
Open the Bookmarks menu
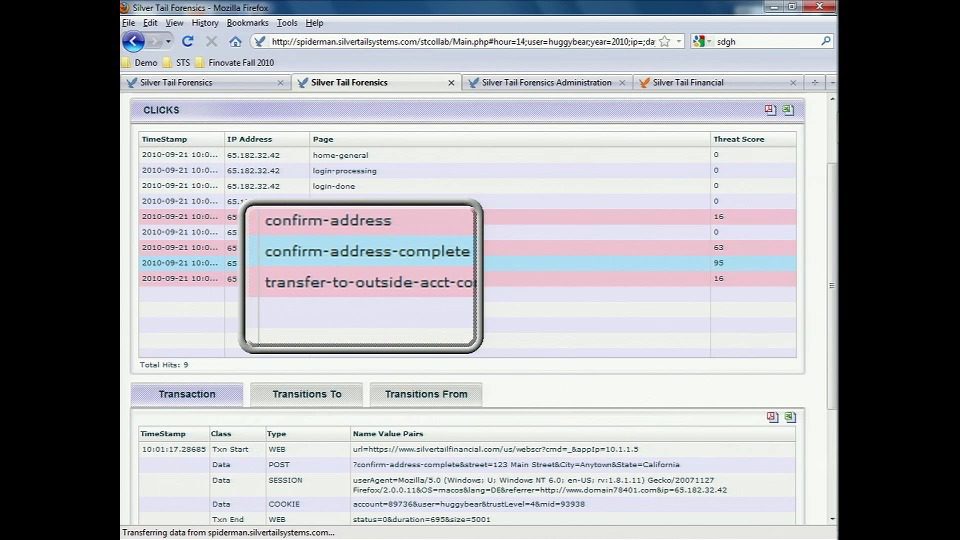click(247, 23)
